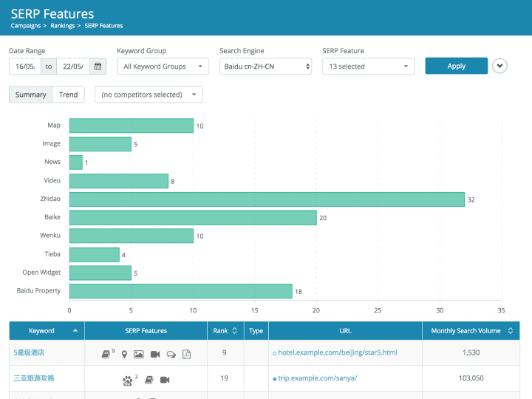Switch to the Trend view
This screenshot has width=532, height=399.
click(x=68, y=95)
